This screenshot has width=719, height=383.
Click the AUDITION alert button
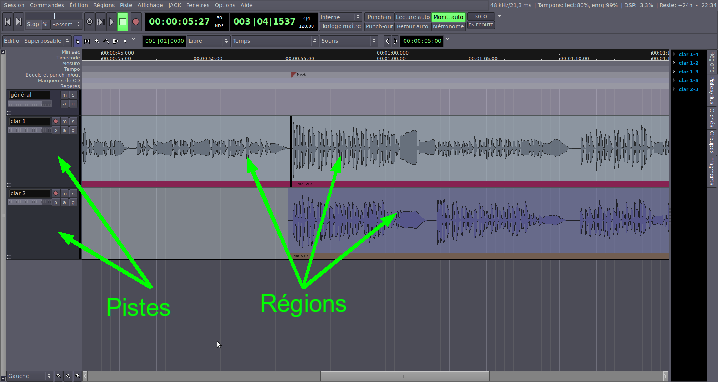click(481, 25)
